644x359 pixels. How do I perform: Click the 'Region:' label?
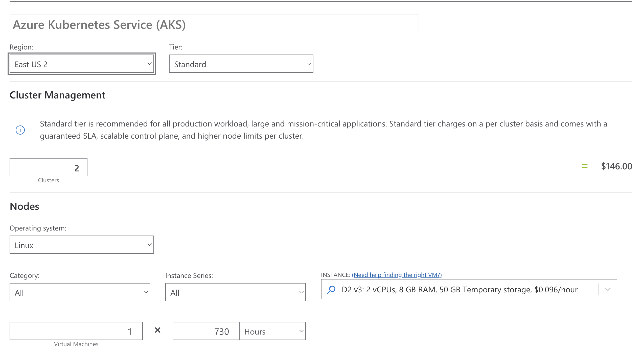coord(21,47)
